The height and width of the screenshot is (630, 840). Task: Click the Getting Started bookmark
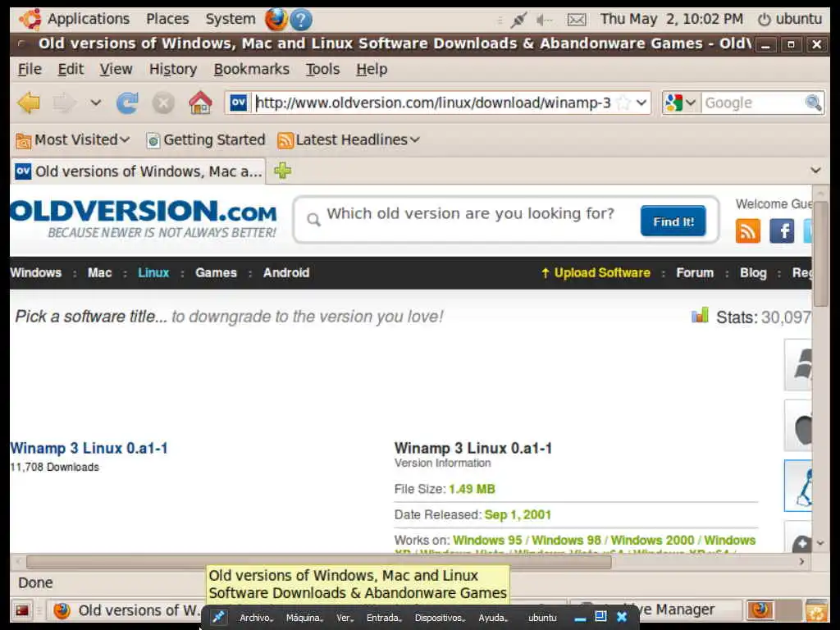206,139
